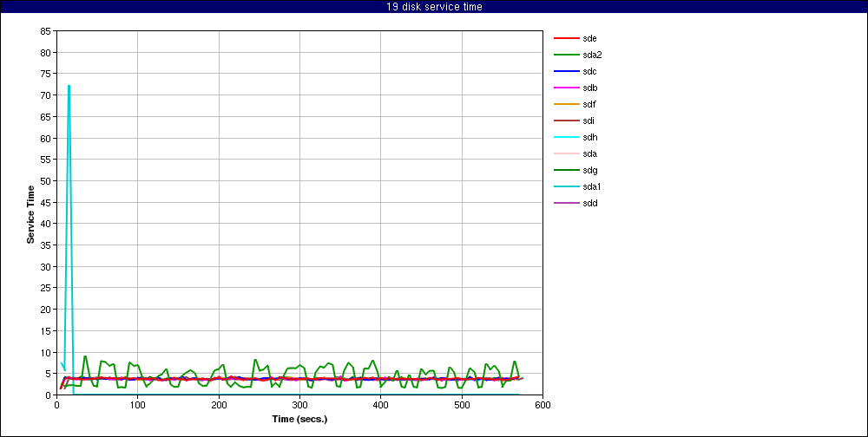Click the 600 tick label on the x-axis
The image size is (868, 437).
coord(542,405)
